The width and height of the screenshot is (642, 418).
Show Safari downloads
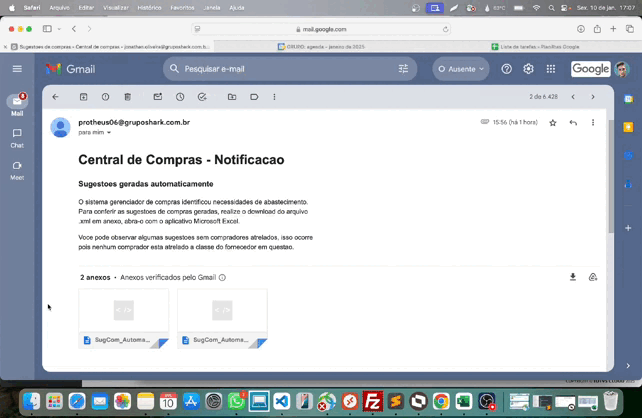(581, 29)
